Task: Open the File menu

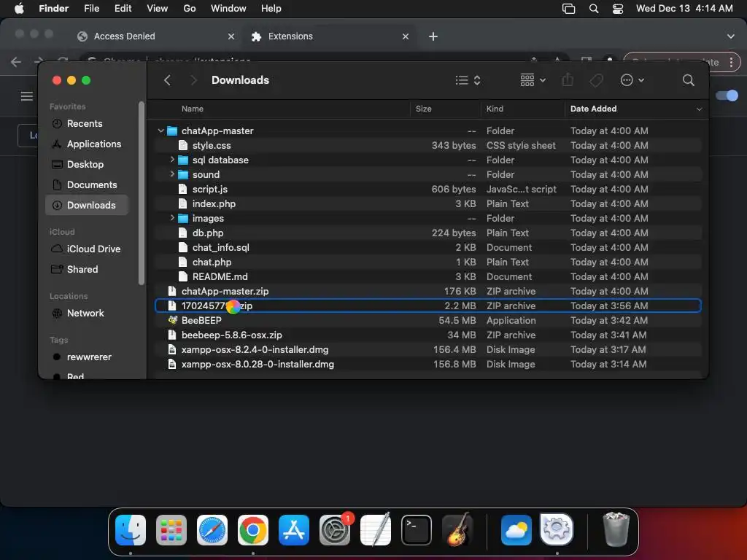Action: click(x=91, y=9)
